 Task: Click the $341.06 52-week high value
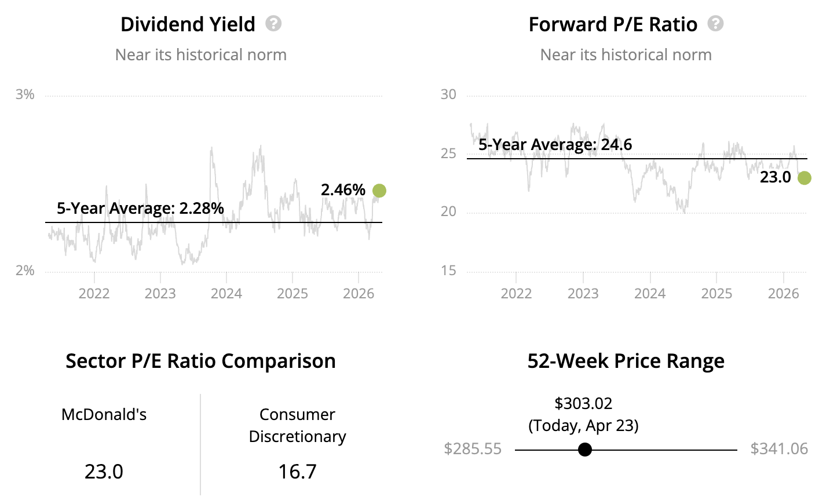(779, 449)
